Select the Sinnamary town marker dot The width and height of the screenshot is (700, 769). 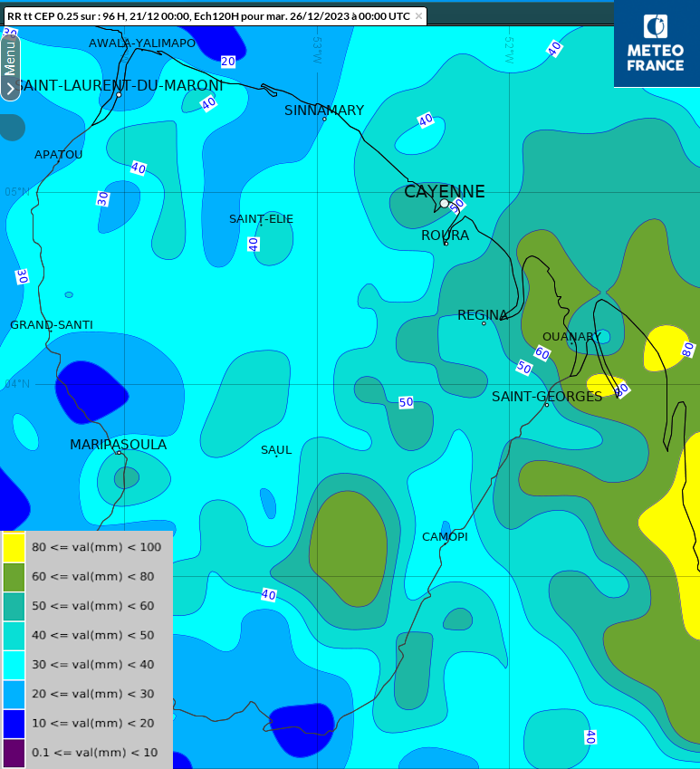tap(324, 119)
